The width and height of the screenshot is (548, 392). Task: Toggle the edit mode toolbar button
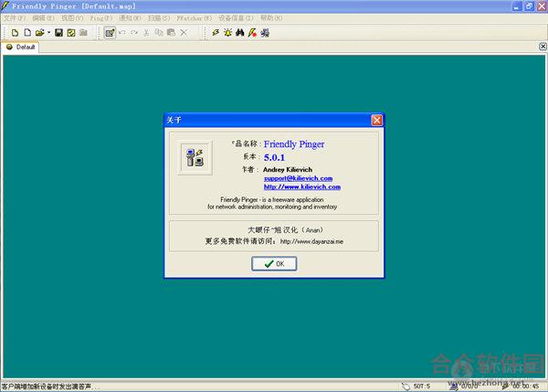tap(110, 33)
